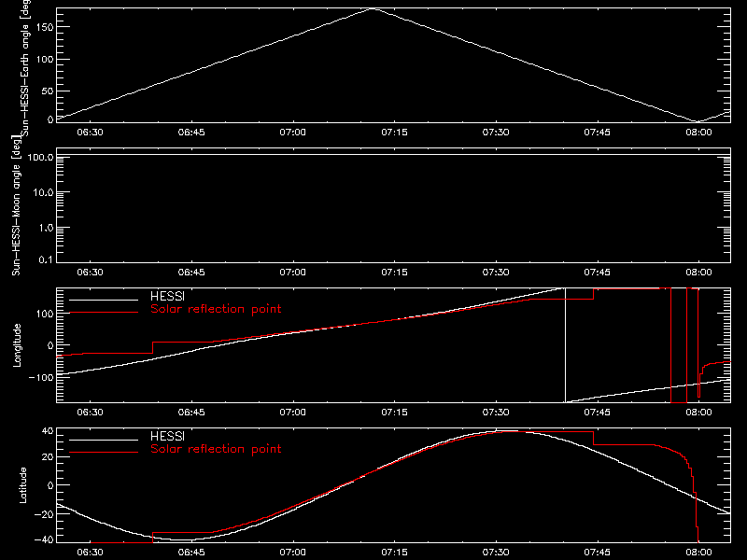
Task: Click the -20 tick on Latitude axis
Action: [x=44, y=514]
